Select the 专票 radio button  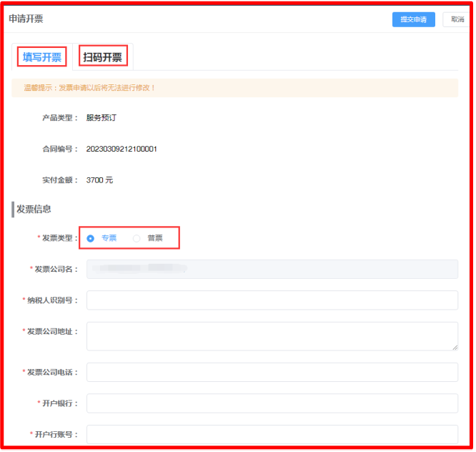point(91,238)
